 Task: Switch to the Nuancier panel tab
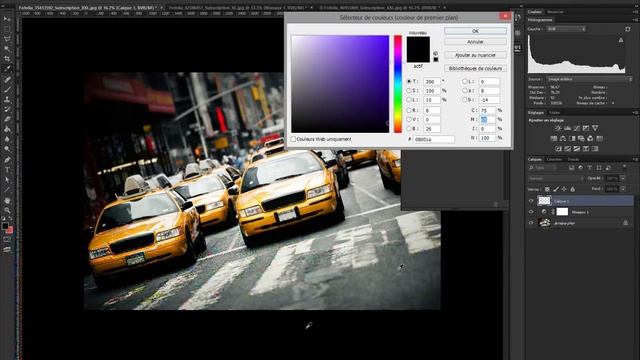point(555,12)
